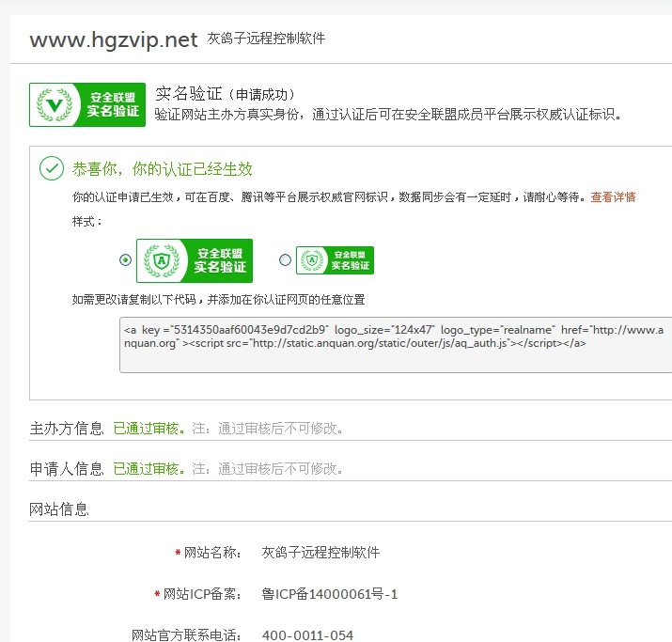672x642 pixels.
Task: Click the 网站信息 section heading
Action: coord(59,509)
